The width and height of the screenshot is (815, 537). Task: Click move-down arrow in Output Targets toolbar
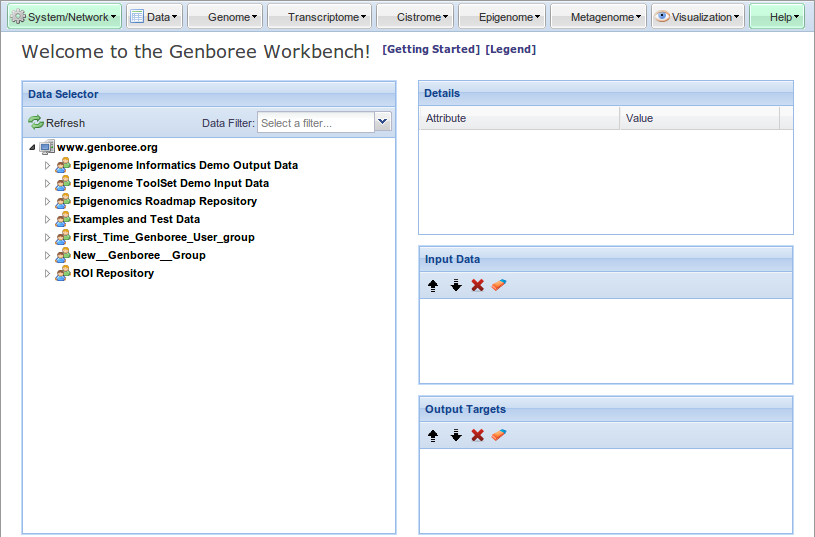pos(456,435)
